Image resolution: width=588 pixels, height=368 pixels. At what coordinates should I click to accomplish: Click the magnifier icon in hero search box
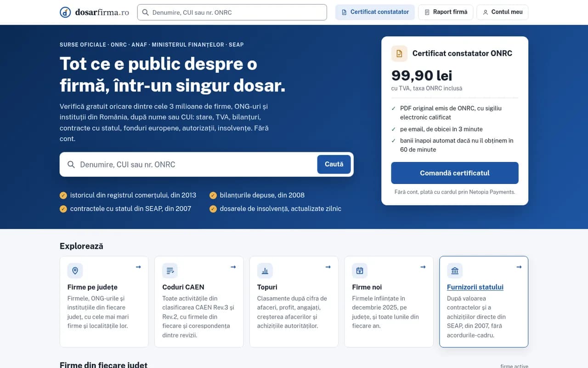pos(71,165)
